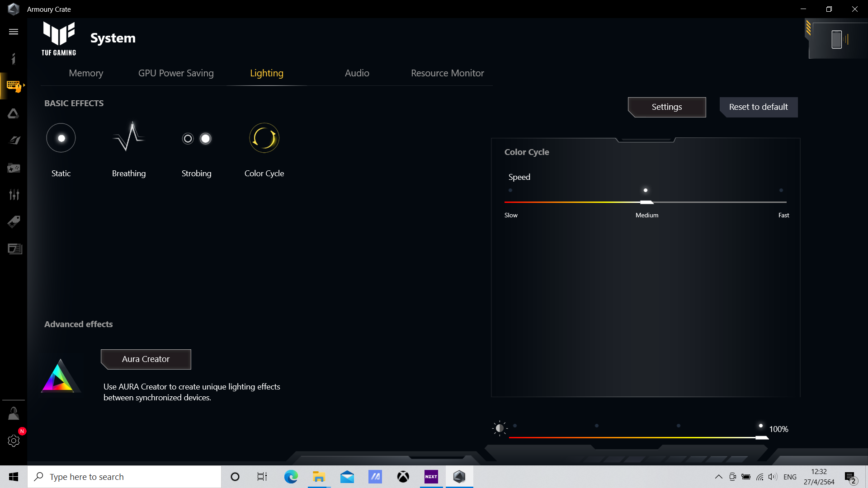
Task: Open Task View on the taskbar
Action: click(x=262, y=477)
